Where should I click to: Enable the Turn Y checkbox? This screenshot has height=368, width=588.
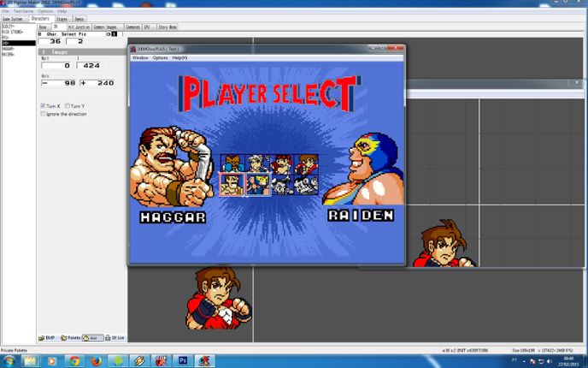pos(68,106)
